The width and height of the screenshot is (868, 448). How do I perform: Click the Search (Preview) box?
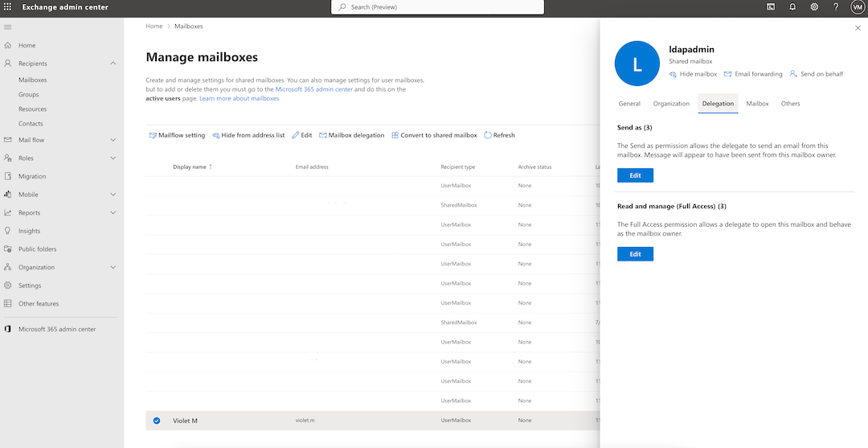click(x=437, y=7)
